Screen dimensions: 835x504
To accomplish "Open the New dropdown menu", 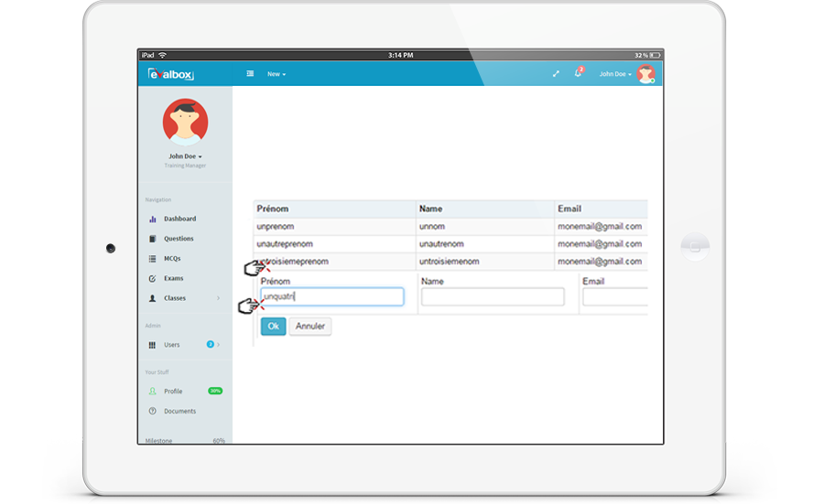I will pyautogui.click(x=277, y=74).
